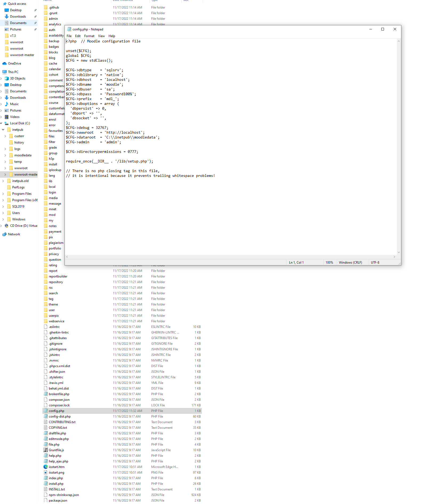
Task: Click the pin icon next to Desktop
Action: coord(35,10)
